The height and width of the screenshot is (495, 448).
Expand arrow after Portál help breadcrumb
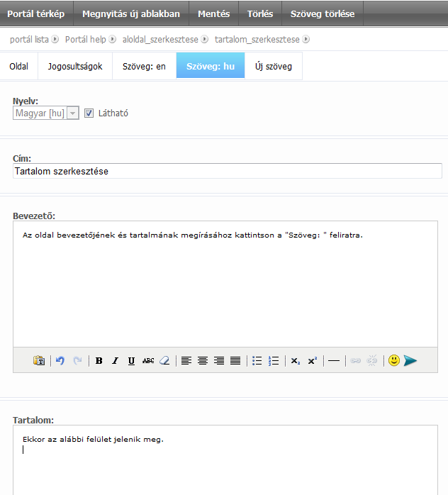point(112,39)
